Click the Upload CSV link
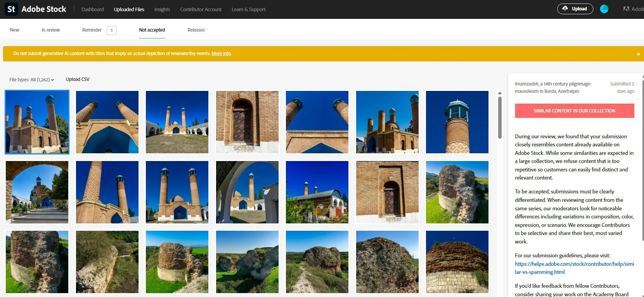The height and width of the screenshot is (297, 644). click(78, 79)
